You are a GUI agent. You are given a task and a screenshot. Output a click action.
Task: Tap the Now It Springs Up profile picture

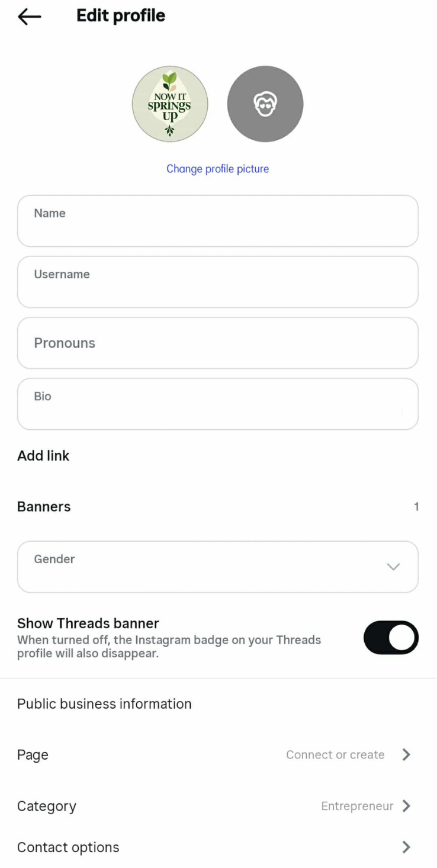tap(170, 104)
